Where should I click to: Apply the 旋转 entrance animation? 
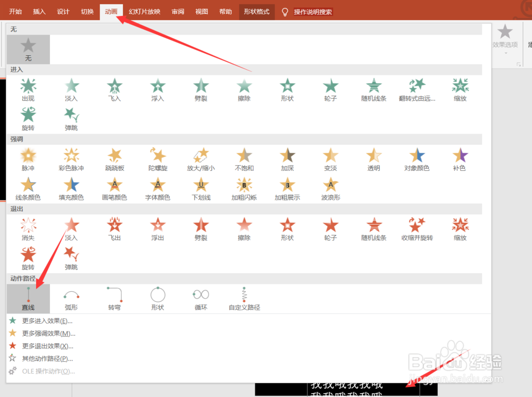[x=28, y=119]
